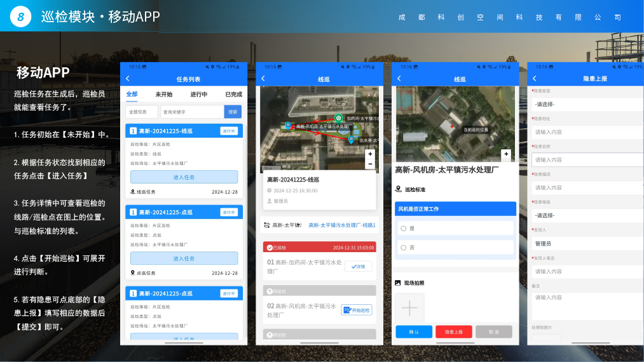This screenshot has width=644, height=362.
Task: Expand the 隐患类型 请选择 dropdown
Action: point(585,104)
